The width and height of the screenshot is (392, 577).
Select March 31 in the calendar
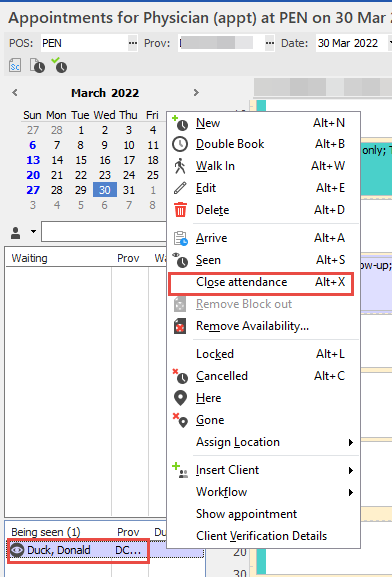(x=129, y=190)
